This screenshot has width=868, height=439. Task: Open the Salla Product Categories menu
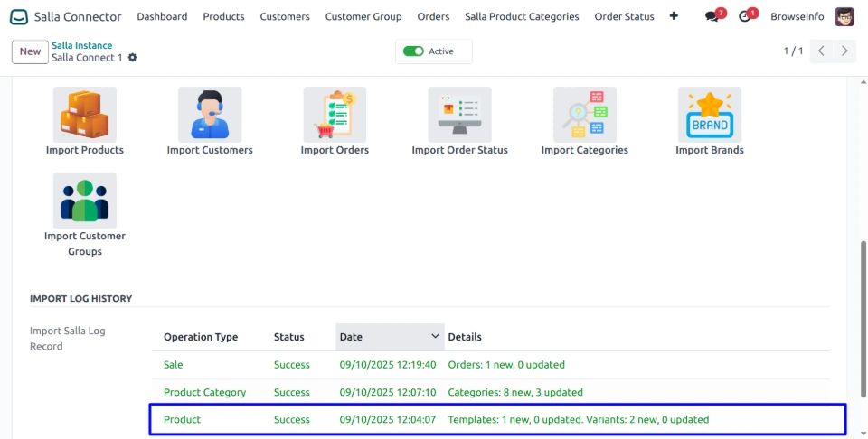[x=522, y=16]
